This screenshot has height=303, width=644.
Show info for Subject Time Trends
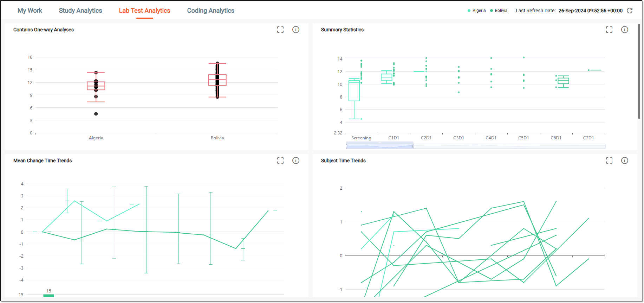[x=625, y=160]
